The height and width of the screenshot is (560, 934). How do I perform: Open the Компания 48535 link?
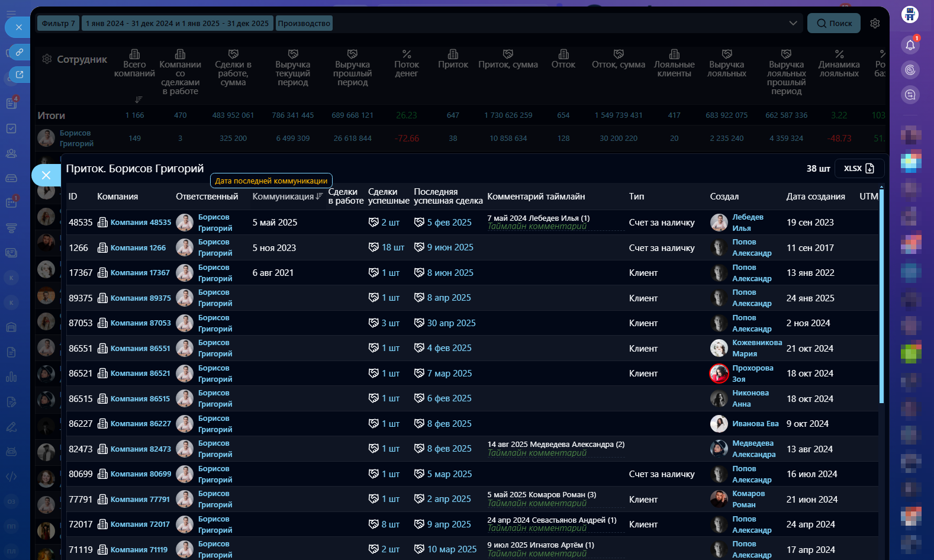(x=140, y=223)
